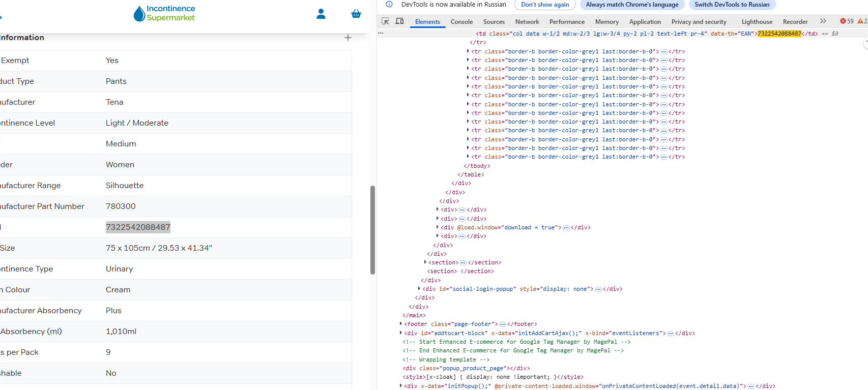Open the Application tab
Image resolution: width=868 pixels, height=390 pixels.
[x=645, y=22]
